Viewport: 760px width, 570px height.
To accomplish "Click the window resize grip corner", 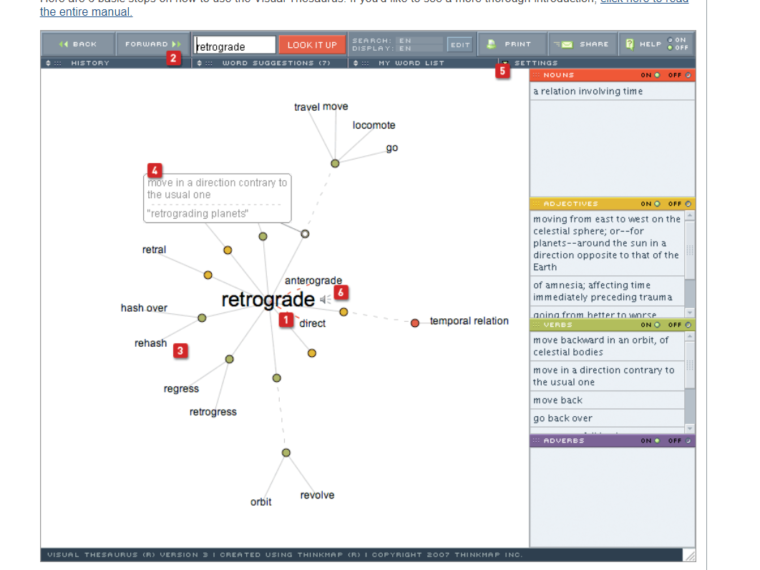I will 689,555.
